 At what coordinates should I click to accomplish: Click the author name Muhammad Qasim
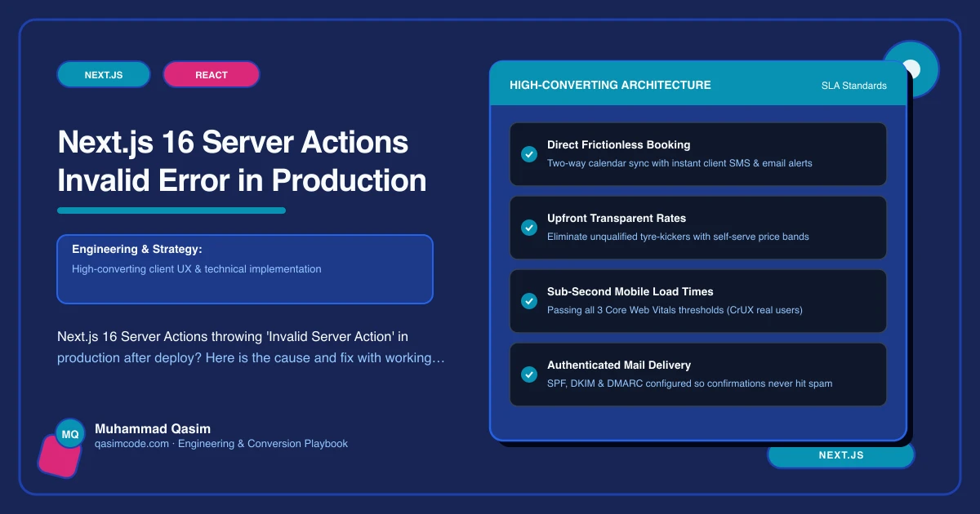pos(153,428)
